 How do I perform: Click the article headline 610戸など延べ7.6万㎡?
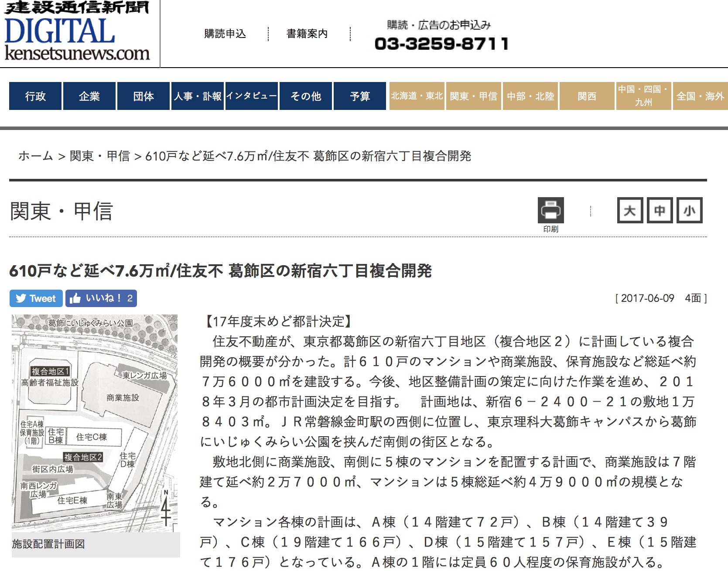click(x=220, y=270)
